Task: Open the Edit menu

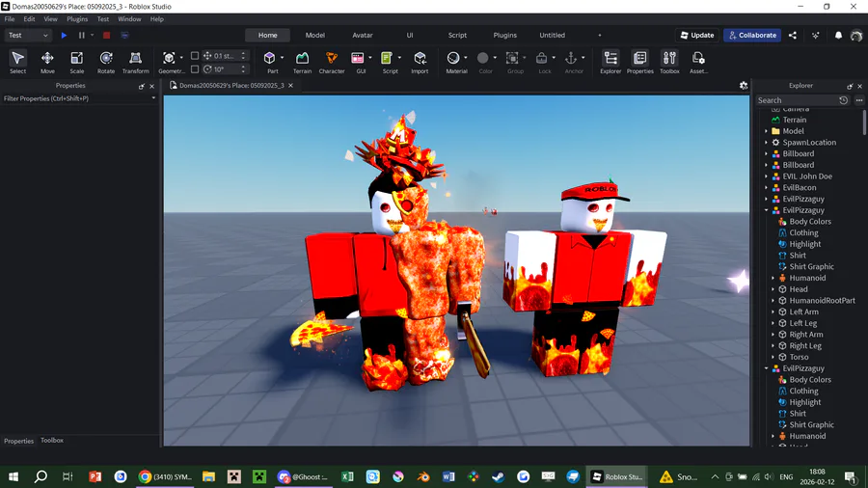Action: click(x=29, y=19)
